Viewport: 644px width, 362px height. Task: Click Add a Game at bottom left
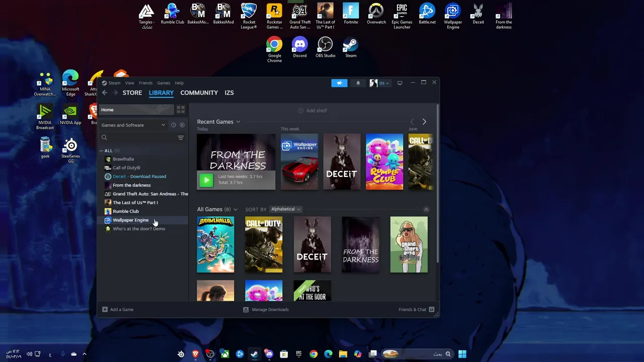click(x=118, y=310)
